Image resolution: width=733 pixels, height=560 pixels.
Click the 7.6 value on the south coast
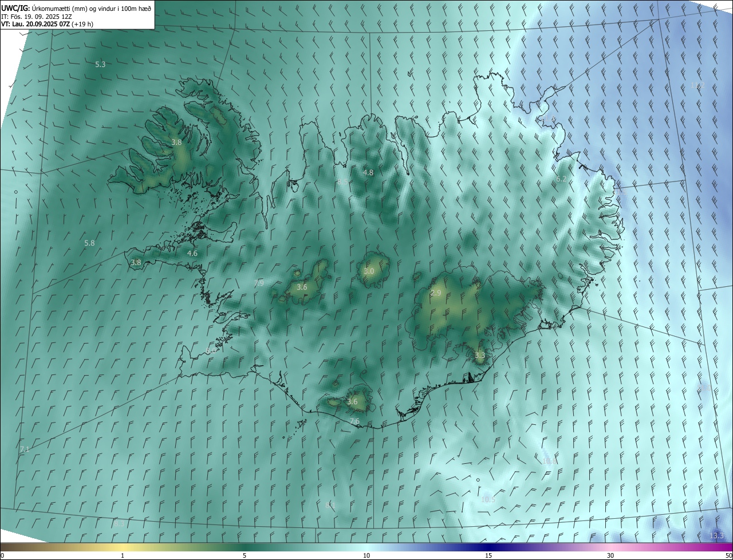click(354, 421)
